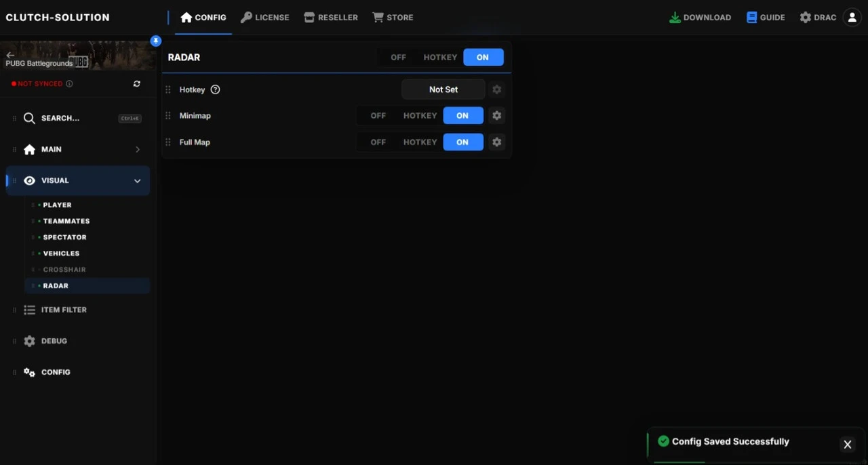Click the drag handle beside Minimap
The height and width of the screenshot is (465, 868).
point(168,116)
